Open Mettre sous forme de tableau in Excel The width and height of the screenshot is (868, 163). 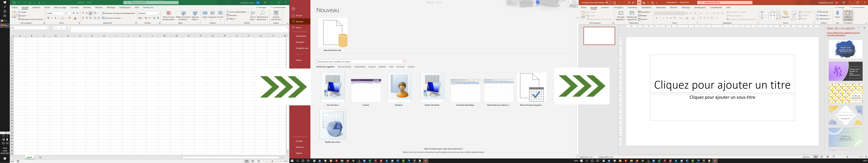pos(183,16)
